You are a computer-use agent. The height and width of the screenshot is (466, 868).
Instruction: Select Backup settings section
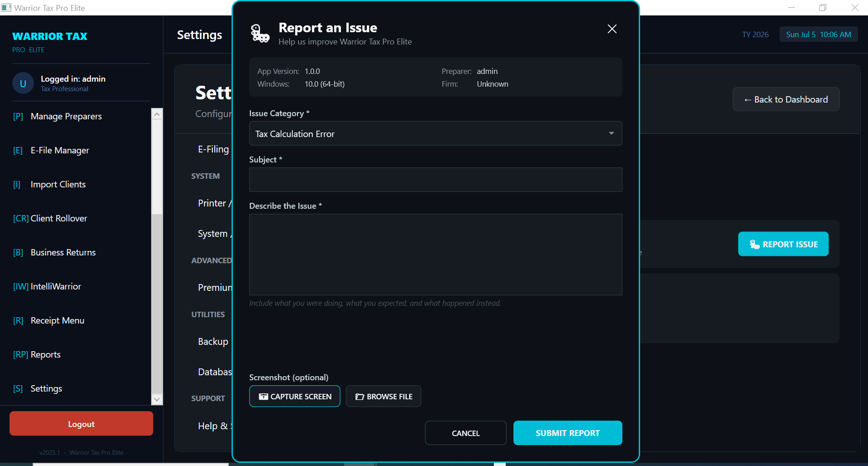(x=213, y=342)
